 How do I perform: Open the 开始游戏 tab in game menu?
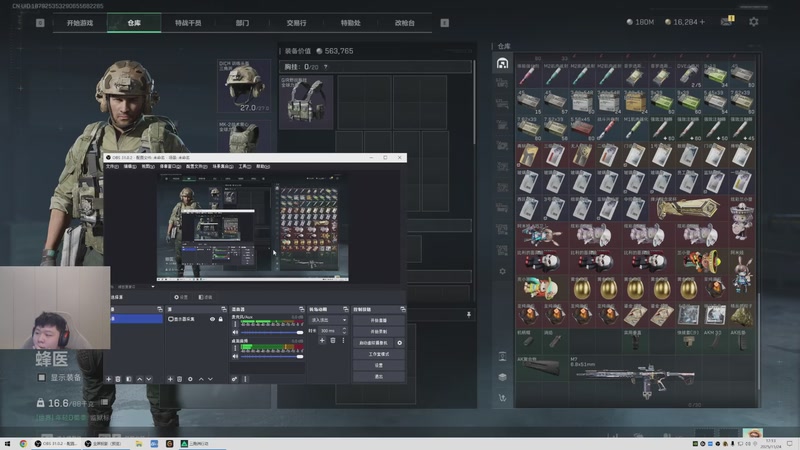click(80, 23)
